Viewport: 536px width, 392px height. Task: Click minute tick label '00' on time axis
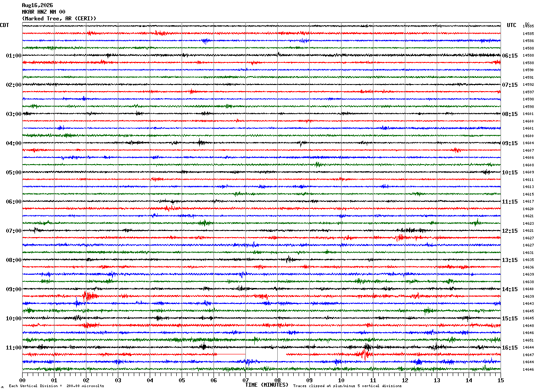(22, 380)
